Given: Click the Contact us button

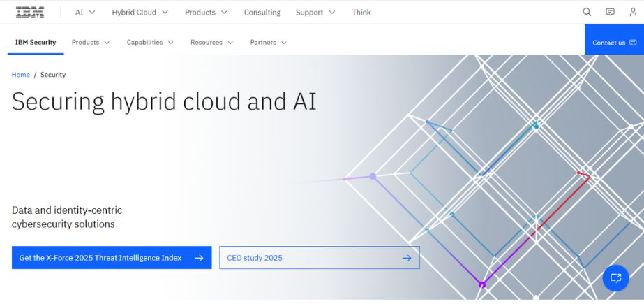Looking at the screenshot, I should click(609, 43).
